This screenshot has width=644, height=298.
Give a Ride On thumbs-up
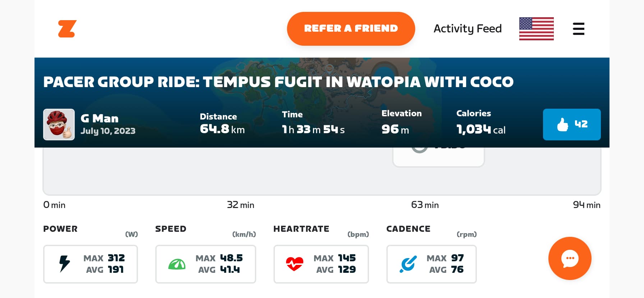point(572,125)
